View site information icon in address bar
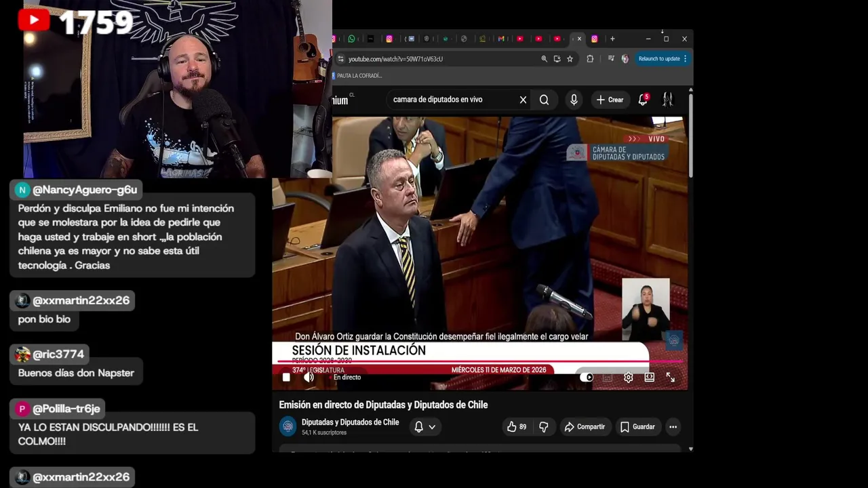868x488 pixels. [341, 59]
